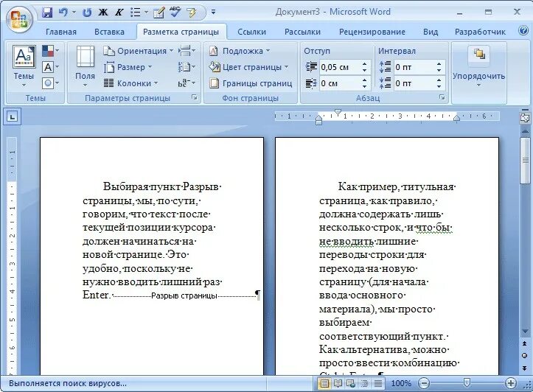The height and width of the screenshot is (392, 533).
Task: Switch to the Рассылки tab
Action: (x=302, y=32)
